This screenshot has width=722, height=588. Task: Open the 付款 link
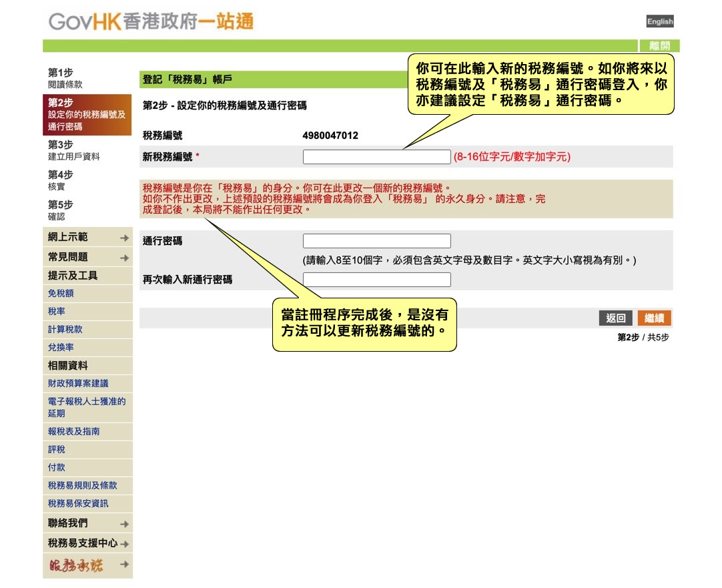(x=57, y=467)
